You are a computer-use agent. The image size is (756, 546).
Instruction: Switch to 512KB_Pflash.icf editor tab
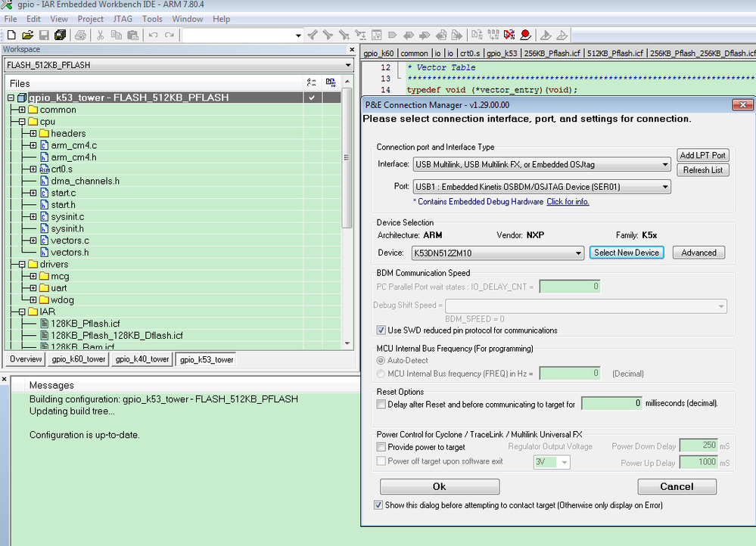point(614,53)
